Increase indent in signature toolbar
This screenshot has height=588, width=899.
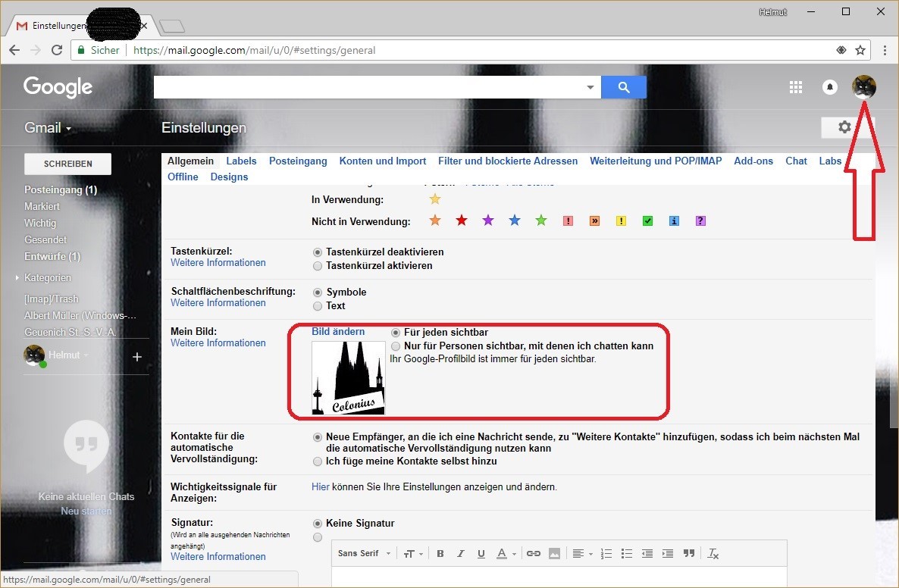click(x=668, y=554)
